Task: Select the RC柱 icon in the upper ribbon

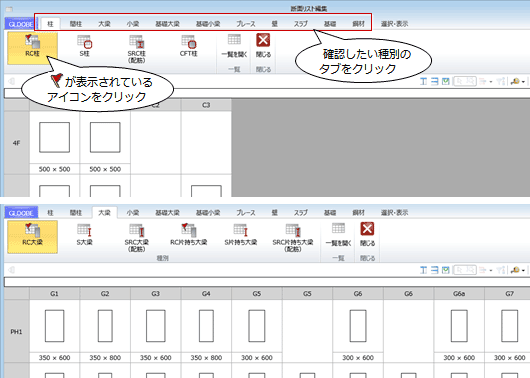Action: tap(32, 48)
